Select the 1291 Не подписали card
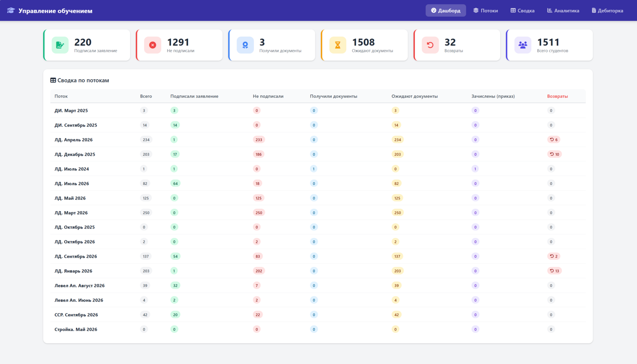Image resolution: width=637 pixels, height=364 pixels. coord(179,45)
